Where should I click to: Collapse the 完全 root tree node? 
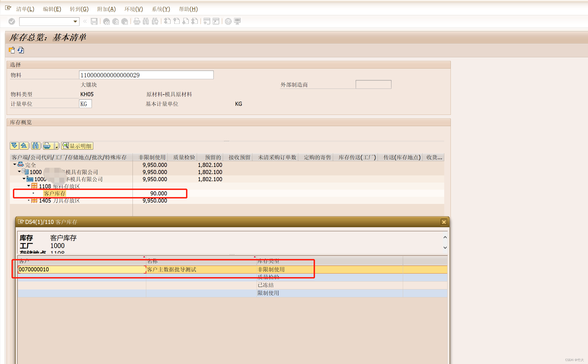(x=15, y=164)
